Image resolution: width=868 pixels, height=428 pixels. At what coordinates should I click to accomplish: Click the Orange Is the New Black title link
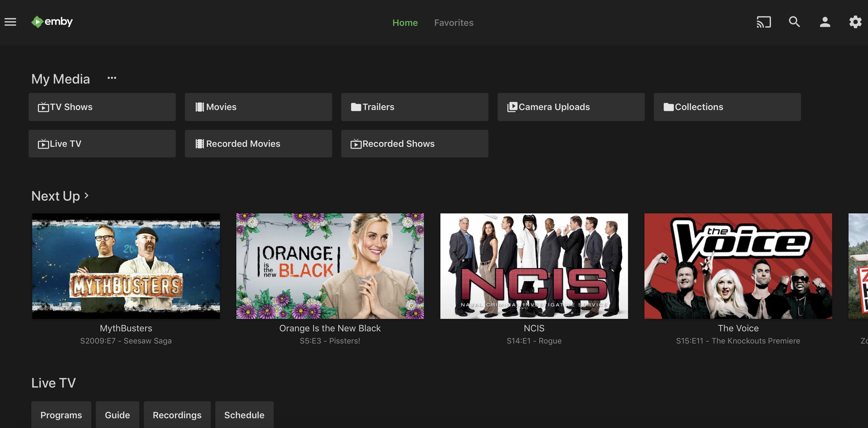tap(330, 328)
